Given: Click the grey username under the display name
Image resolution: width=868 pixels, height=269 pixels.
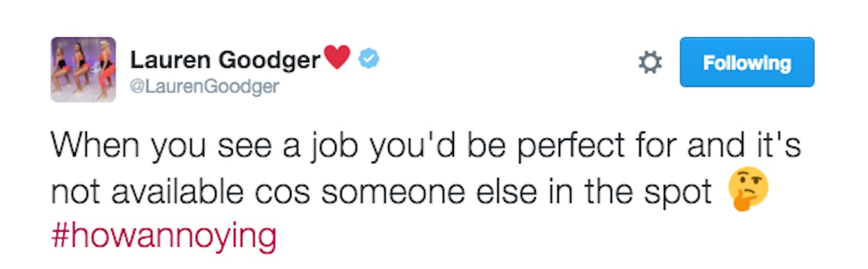Looking at the screenshot, I should (204, 87).
